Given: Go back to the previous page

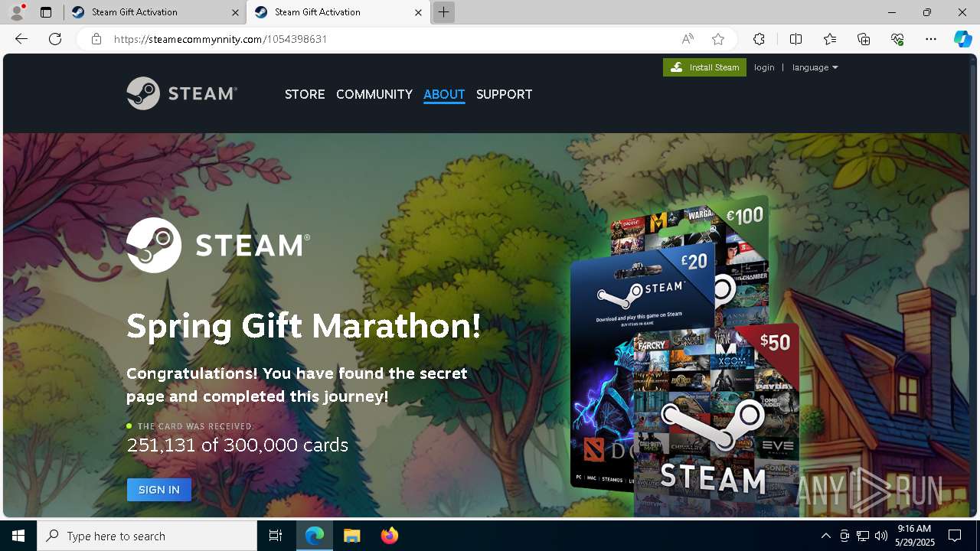Looking at the screenshot, I should click(21, 39).
